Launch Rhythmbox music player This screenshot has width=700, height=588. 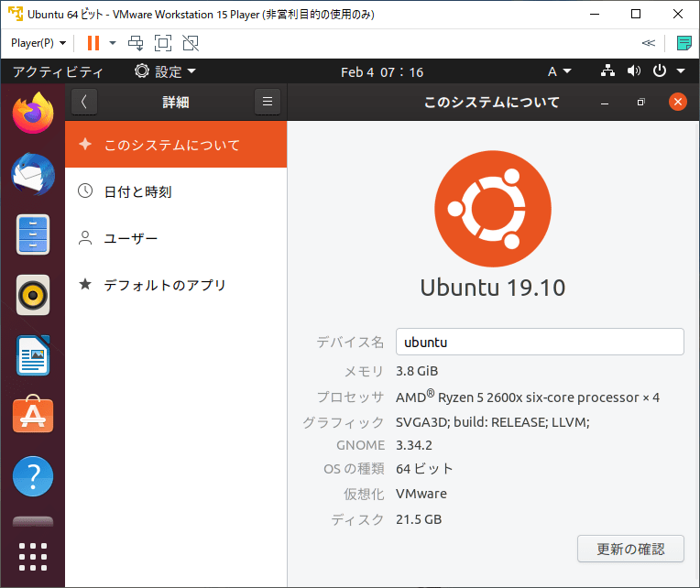[33, 295]
